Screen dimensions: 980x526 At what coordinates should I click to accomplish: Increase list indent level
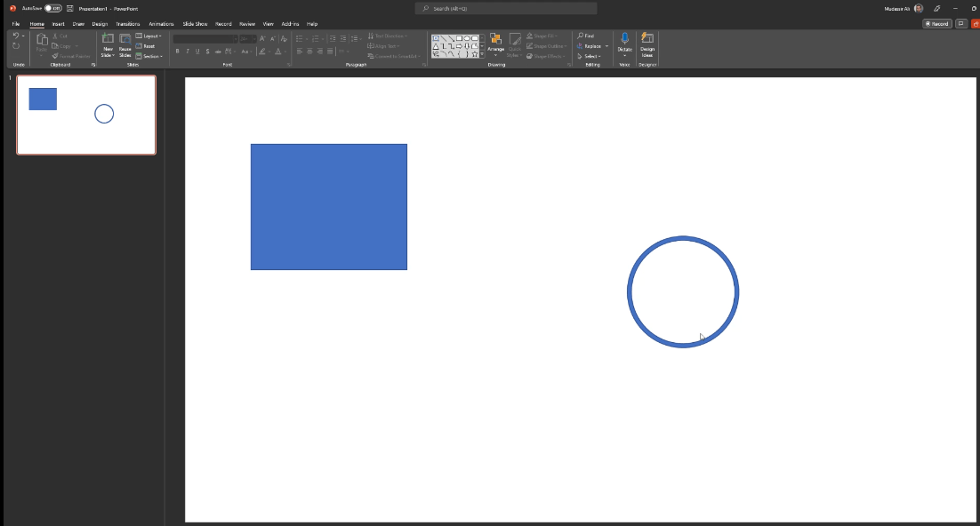tap(343, 39)
